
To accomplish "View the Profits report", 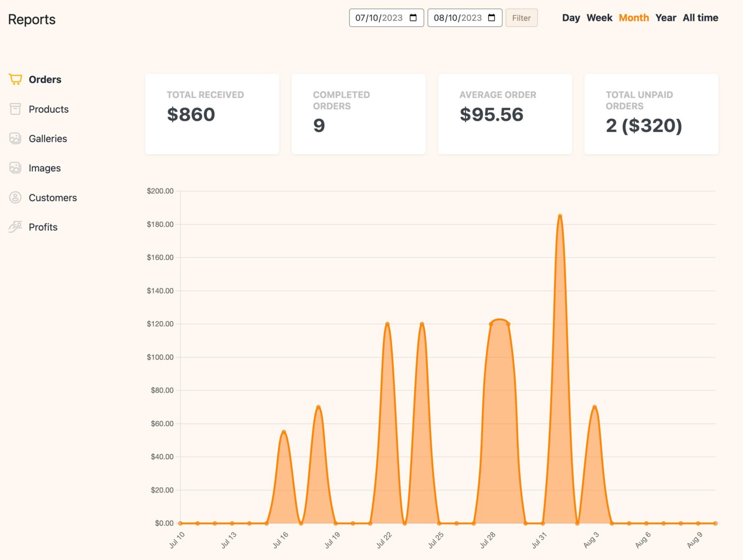I will point(43,227).
